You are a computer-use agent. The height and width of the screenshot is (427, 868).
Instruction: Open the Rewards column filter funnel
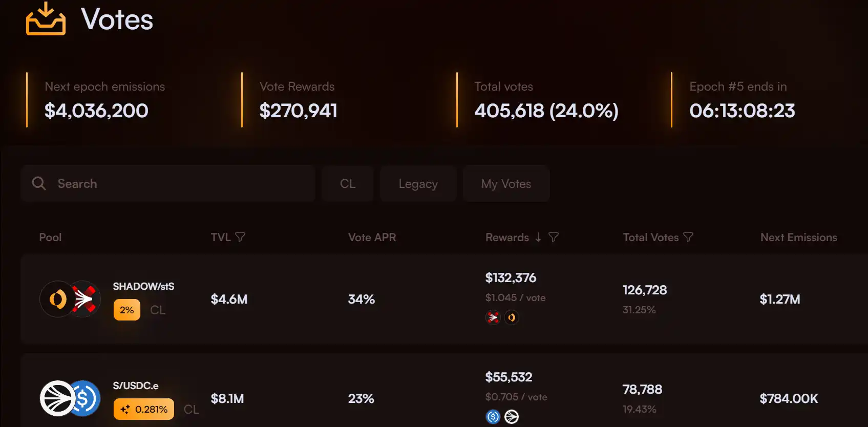554,237
